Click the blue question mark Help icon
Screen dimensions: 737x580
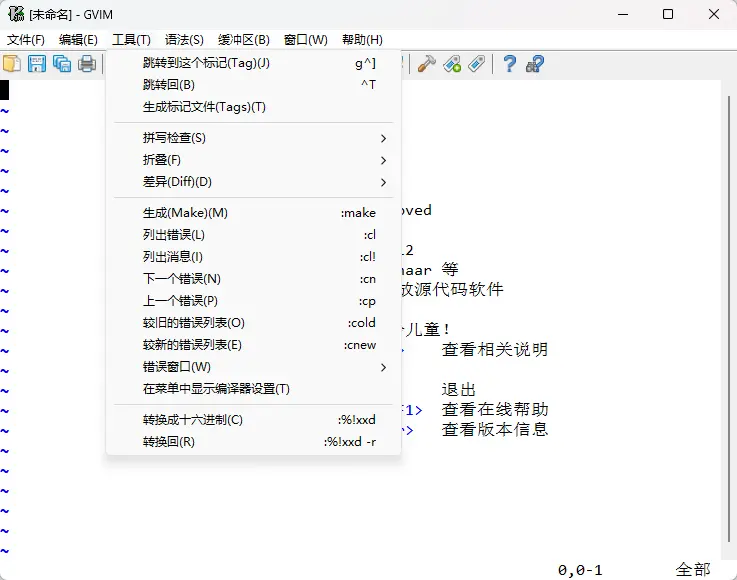[x=510, y=63]
